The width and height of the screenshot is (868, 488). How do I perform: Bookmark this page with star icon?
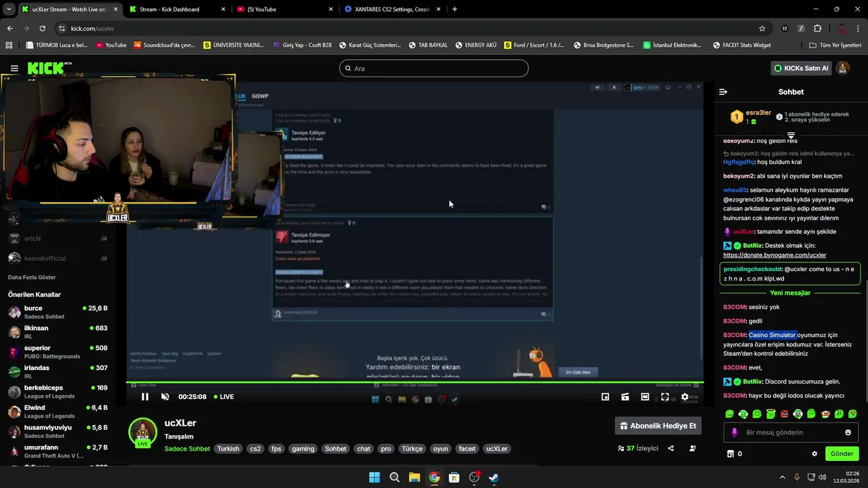[x=762, y=28]
